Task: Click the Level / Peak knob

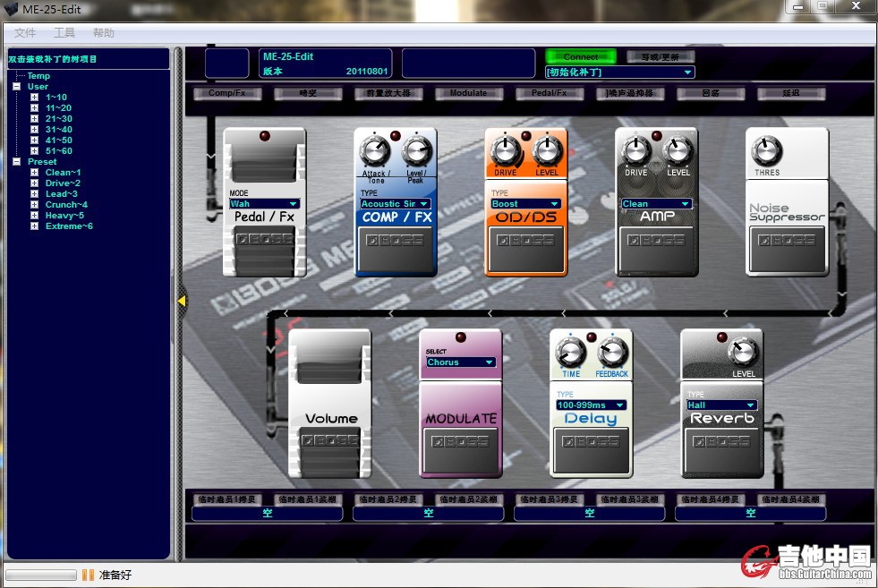Action: click(x=417, y=151)
